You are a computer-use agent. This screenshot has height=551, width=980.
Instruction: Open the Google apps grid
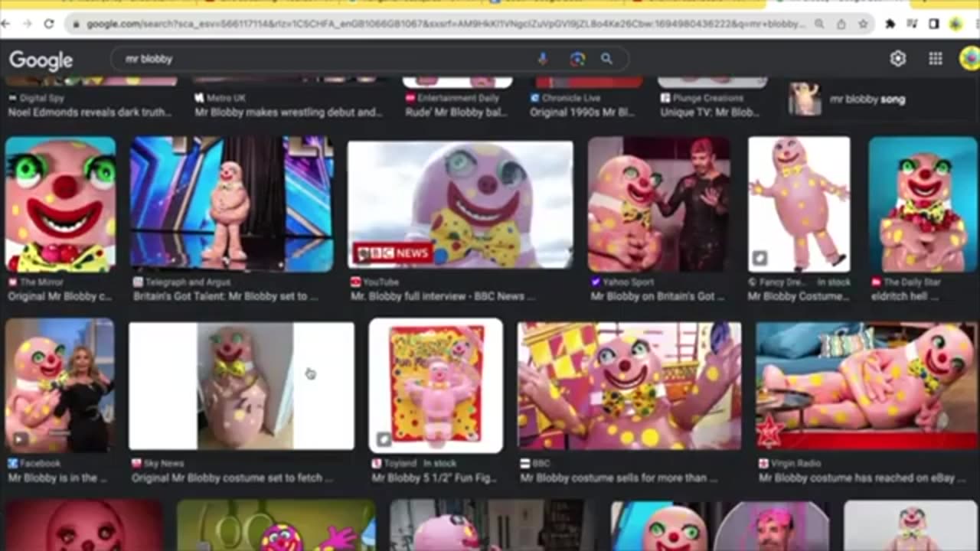pyautogui.click(x=936, y=59)
